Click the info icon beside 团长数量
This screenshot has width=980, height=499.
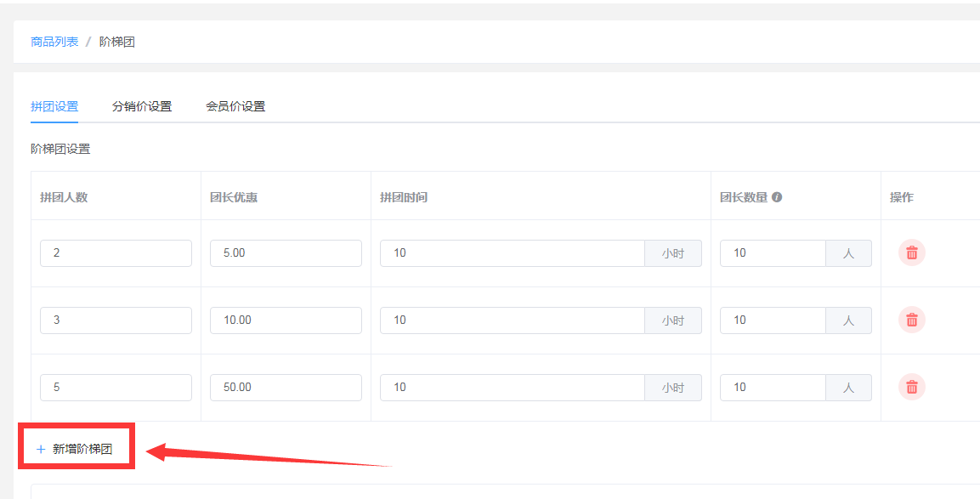(x=777, y=197)
